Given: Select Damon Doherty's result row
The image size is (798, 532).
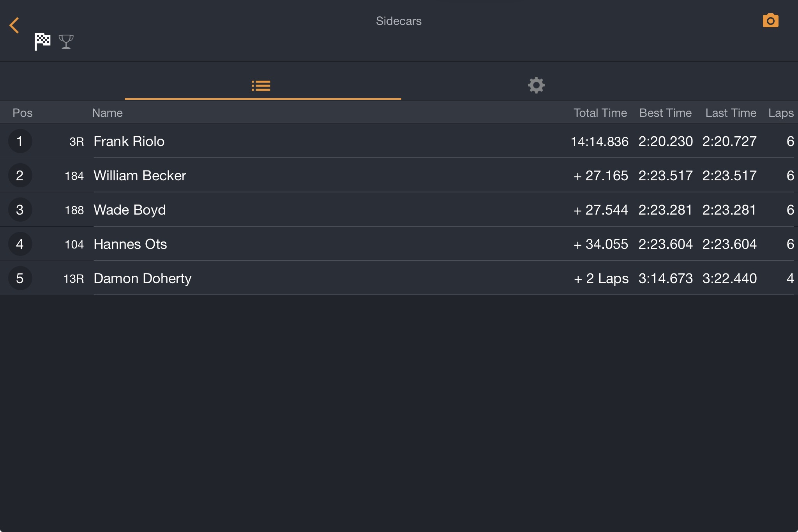Looking at the screenshot, I should (399, 278).
